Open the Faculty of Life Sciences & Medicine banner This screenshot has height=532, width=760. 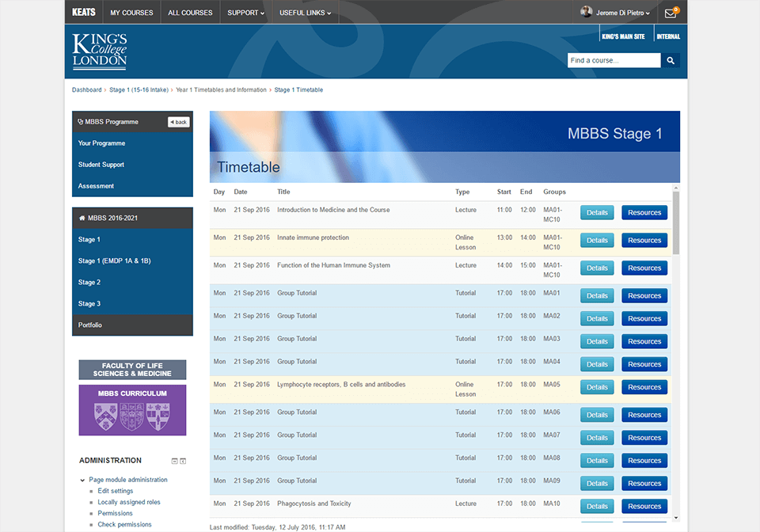(132, 370)
